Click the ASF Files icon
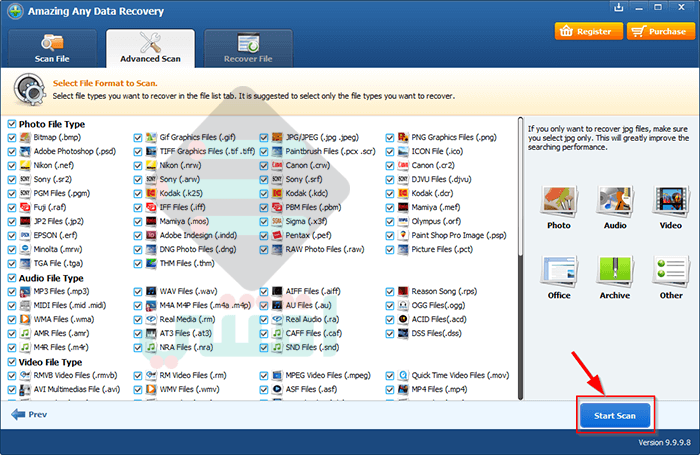 [277, 389]
